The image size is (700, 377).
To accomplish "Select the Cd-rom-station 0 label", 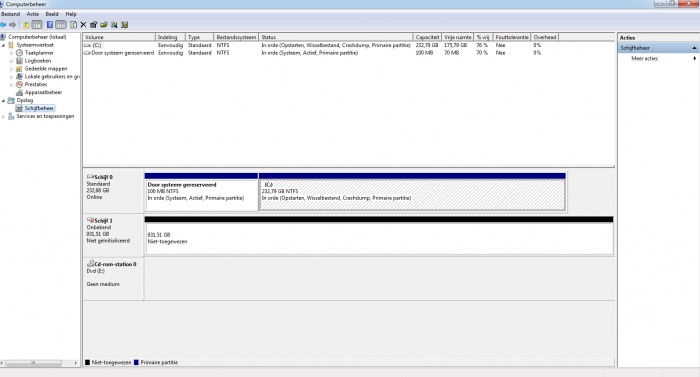I will click(x=113, y=278).
